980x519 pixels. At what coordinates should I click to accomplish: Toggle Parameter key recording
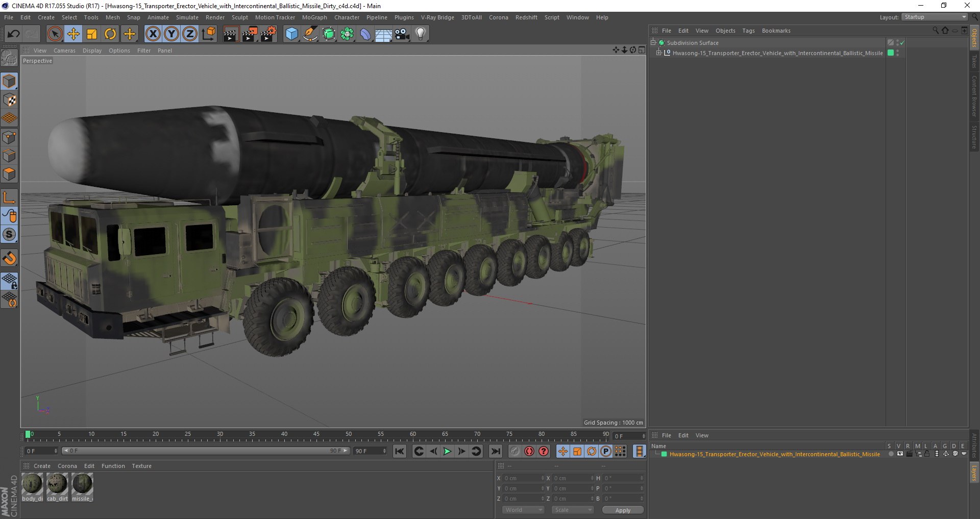tap(606, 451)
